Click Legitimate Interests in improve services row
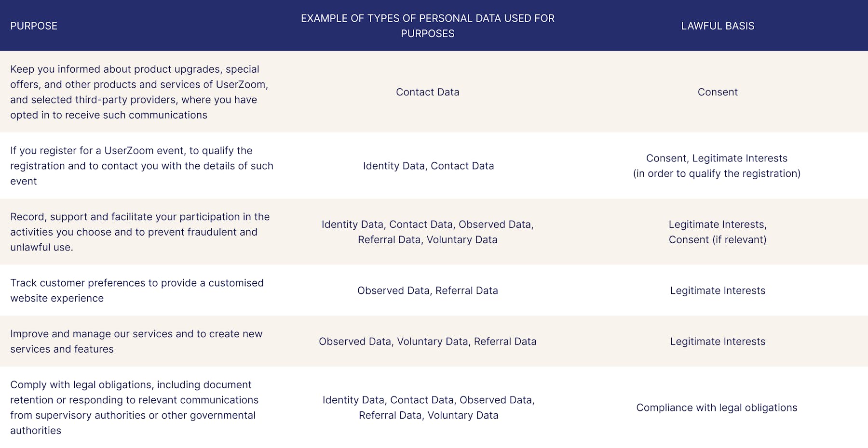This screenshot has height=448, width=868. click(x=718, y=342)
